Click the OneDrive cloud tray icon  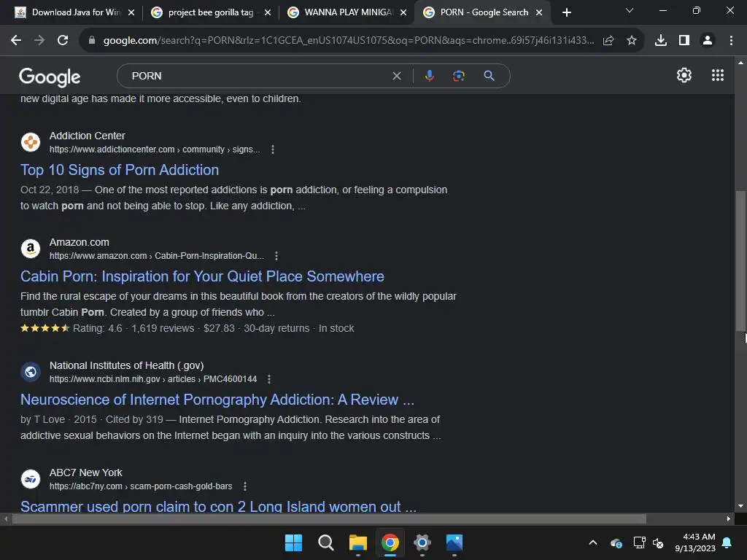click(x=616, y=542)
